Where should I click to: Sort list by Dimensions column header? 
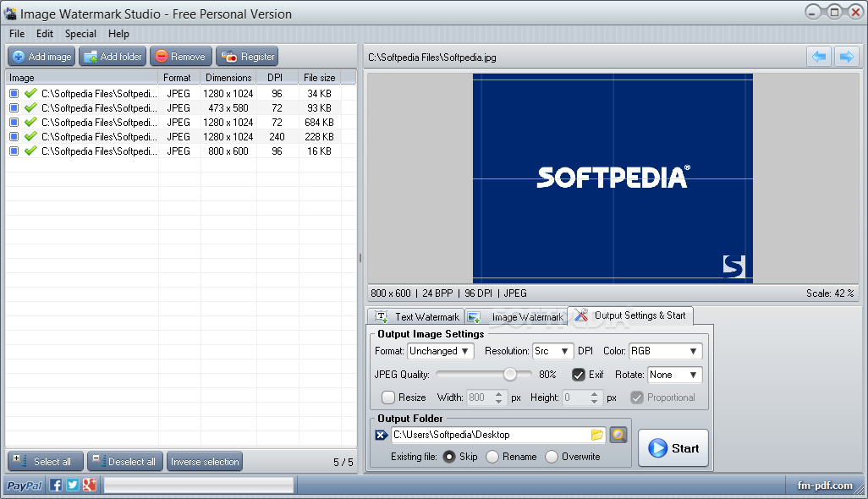(228, 78)
